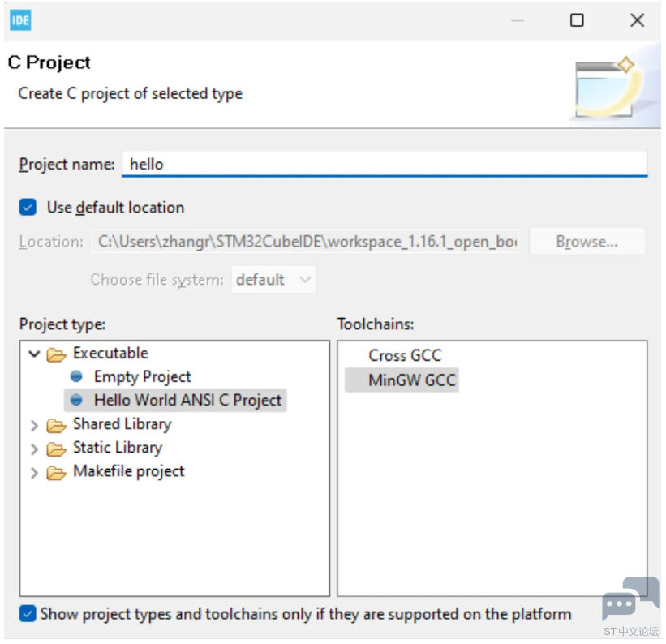Screen dimensions: 666x644
Task: Select the Cross GCC toolchain
Action: click(x=405, y=356)
